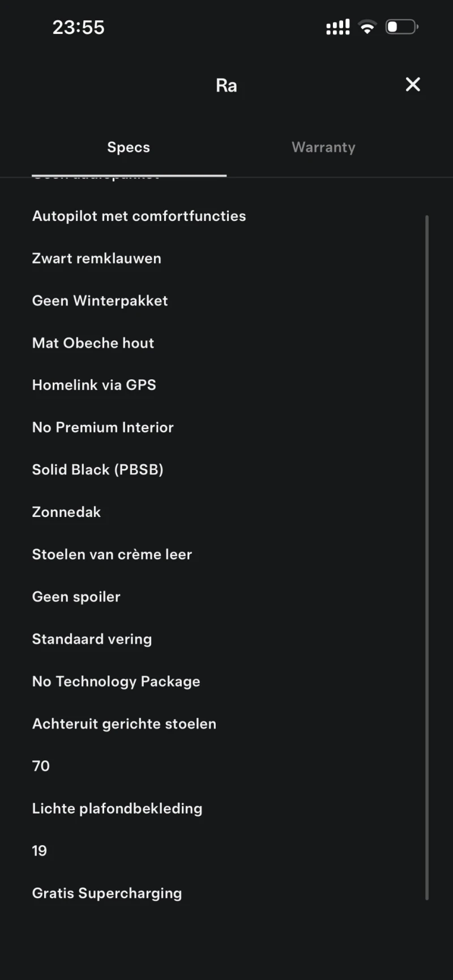Tap the 23:55 clock in the status bar
This screenshot has height=980, width=453.
[79, 27]
